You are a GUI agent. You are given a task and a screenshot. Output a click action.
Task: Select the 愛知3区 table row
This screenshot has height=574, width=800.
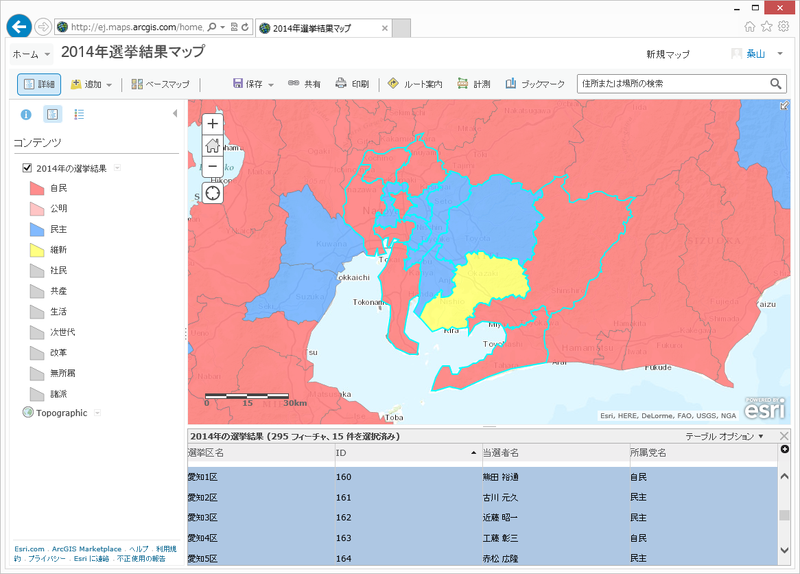click(x=482, y=517)
